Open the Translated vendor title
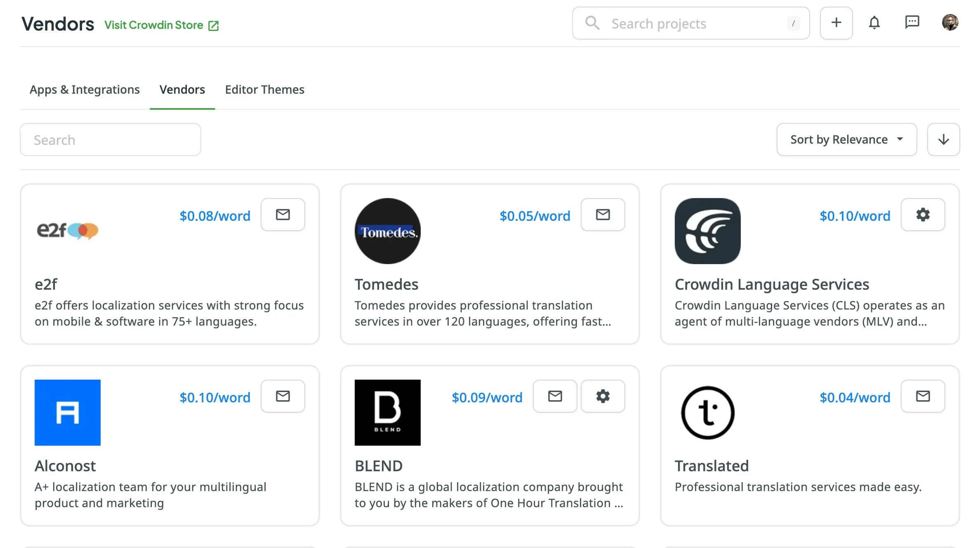Image resolution: width=980 pixels, height=548 pixels. 711,466
